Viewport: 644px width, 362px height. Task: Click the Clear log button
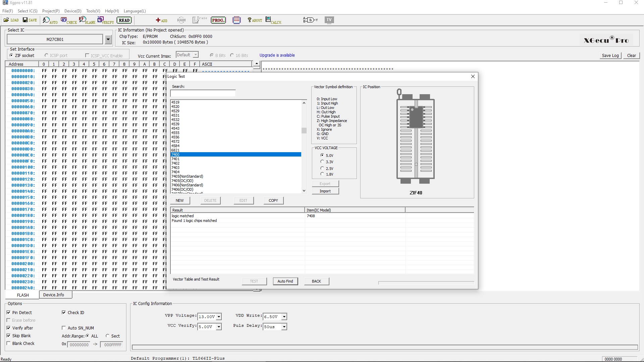tap(632, 56)
